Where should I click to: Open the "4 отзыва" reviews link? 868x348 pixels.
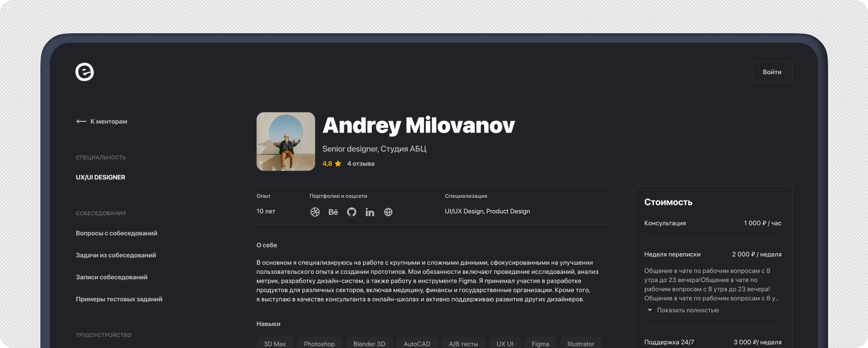click(x=360, y=164)
